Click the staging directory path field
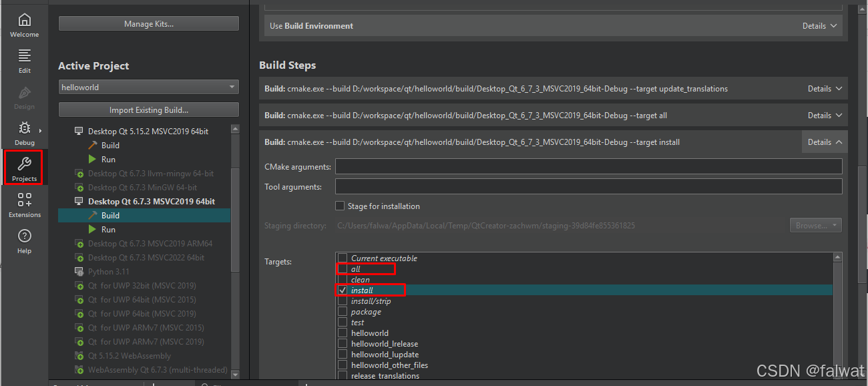The image size is (868, 386). [560, 226]
